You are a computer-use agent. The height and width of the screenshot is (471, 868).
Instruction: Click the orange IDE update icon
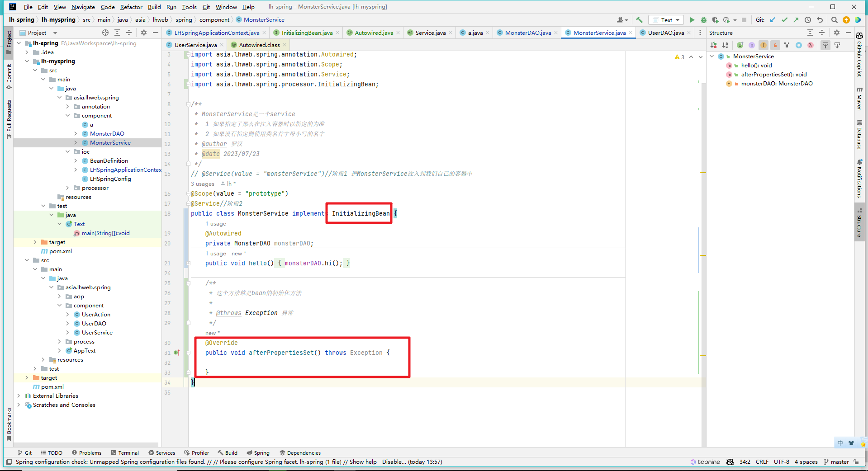coord(846,20)
